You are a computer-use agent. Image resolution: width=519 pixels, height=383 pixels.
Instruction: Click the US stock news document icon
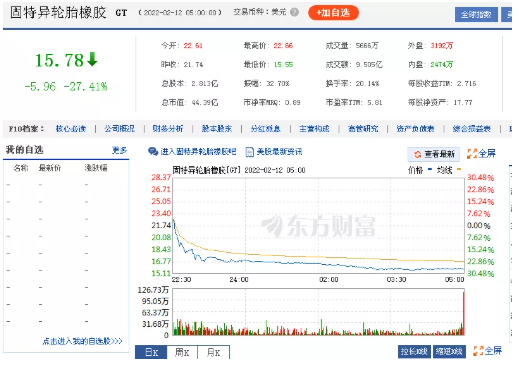249,152
